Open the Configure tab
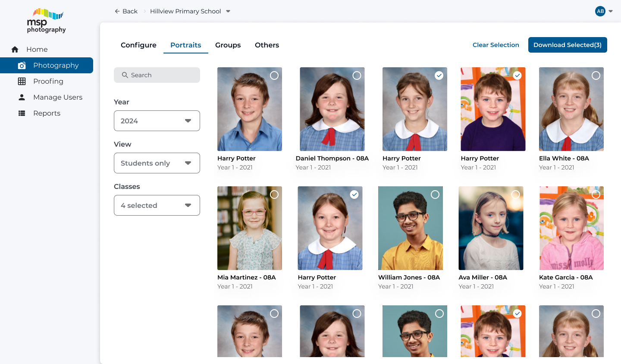621x364 pixels. [x=138, y=45]
